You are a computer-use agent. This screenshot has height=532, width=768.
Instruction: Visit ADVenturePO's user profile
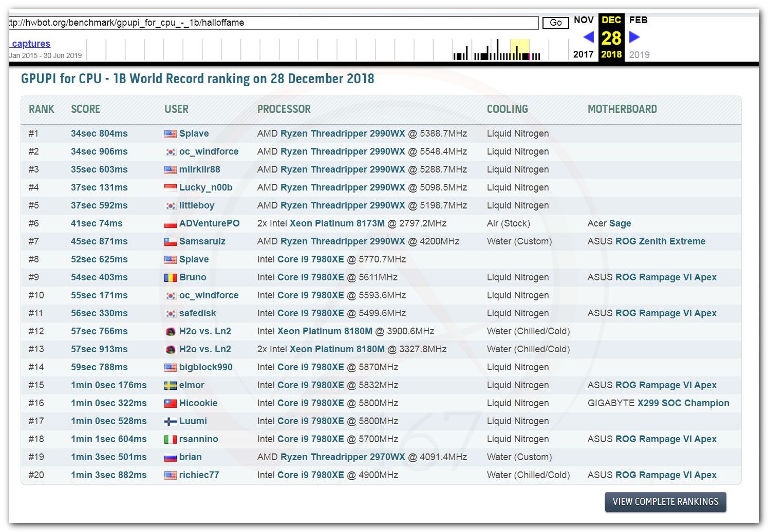pyautogui.click(x=209, y=223)
